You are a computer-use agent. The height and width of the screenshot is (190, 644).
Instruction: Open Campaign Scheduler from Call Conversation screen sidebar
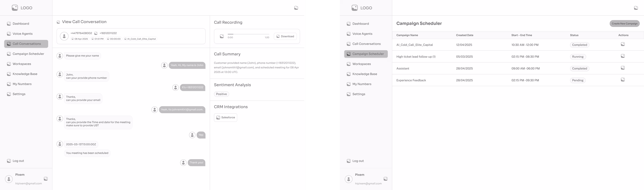tap(26, 54)
